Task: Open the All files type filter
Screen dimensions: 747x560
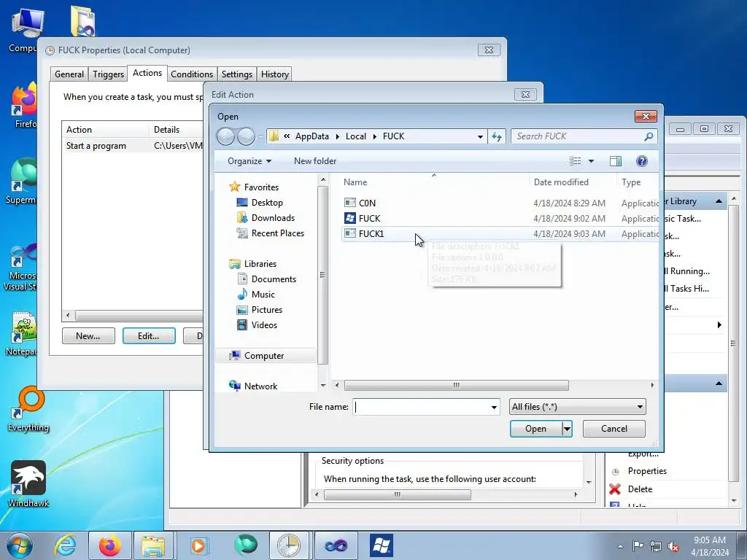Action: [x=578, y=407]
